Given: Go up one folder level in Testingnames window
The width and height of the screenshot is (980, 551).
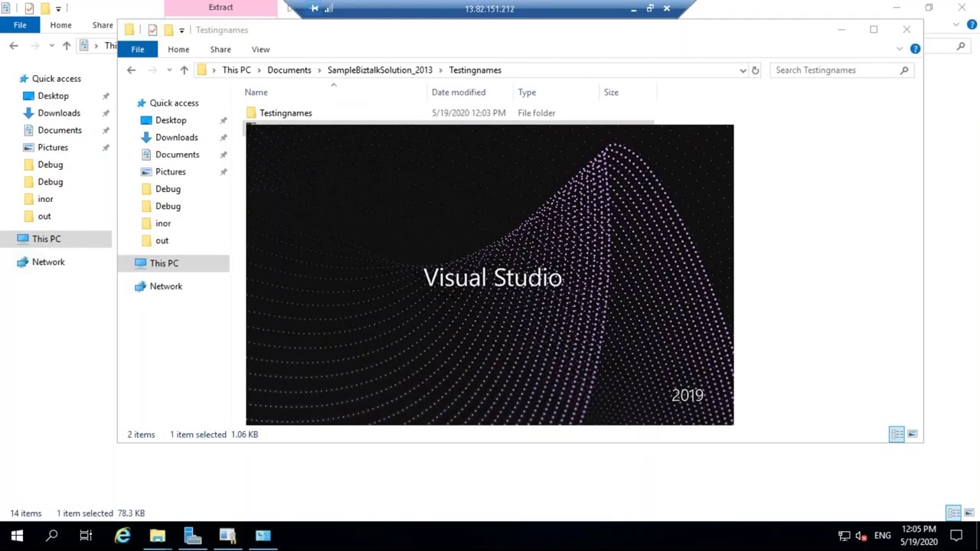Looking at the screenshot, I should coord(184,70).
